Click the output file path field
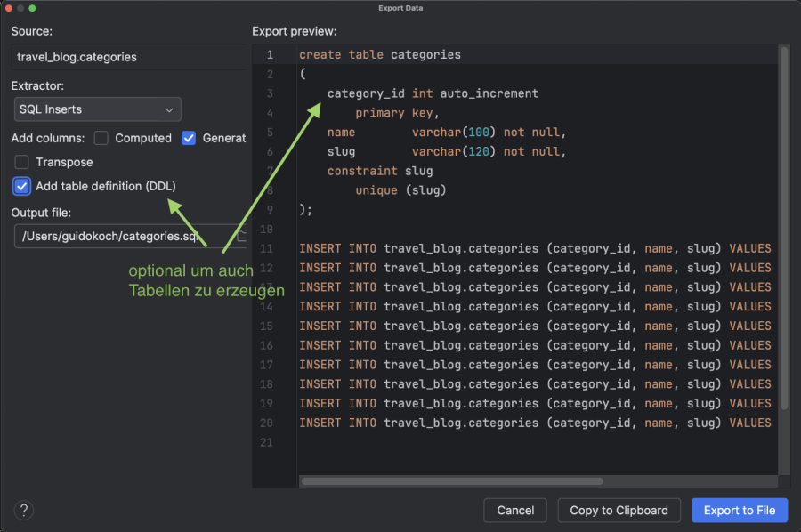This screenshot has width=801, height=532. click(116, 236)
